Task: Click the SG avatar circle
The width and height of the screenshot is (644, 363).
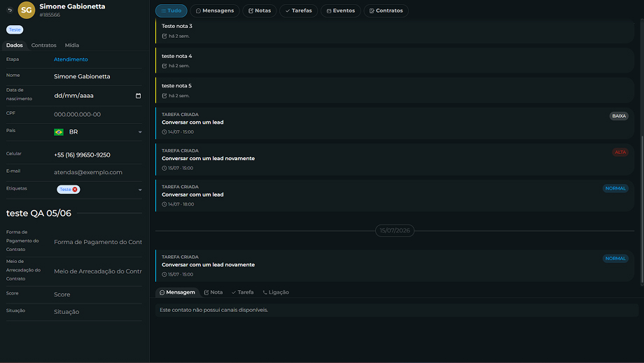Action: (x=27, y=10)
